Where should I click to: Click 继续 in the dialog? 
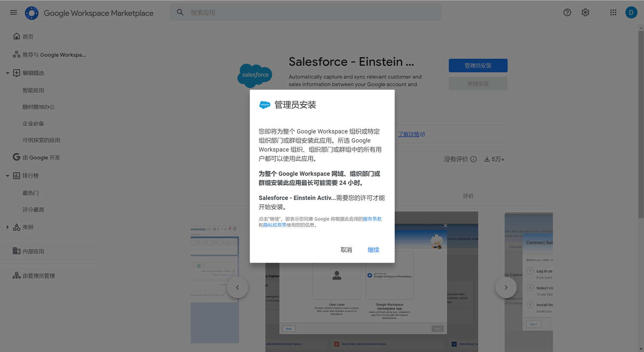tap(374, 250)
